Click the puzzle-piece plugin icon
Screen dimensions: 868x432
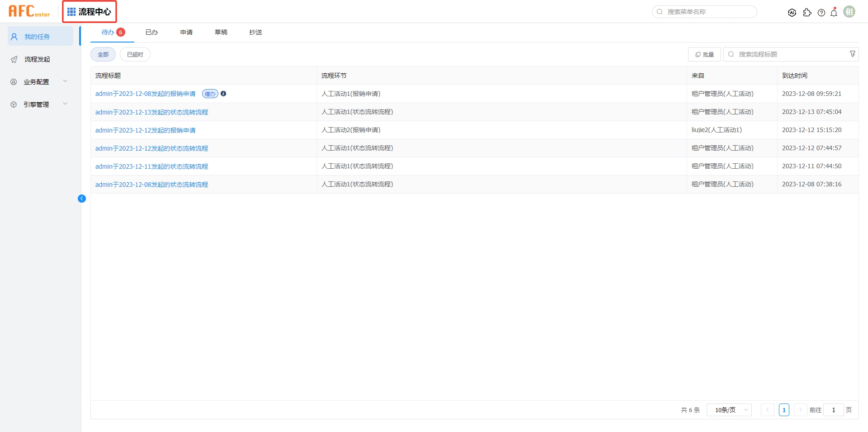pos(807,13)
